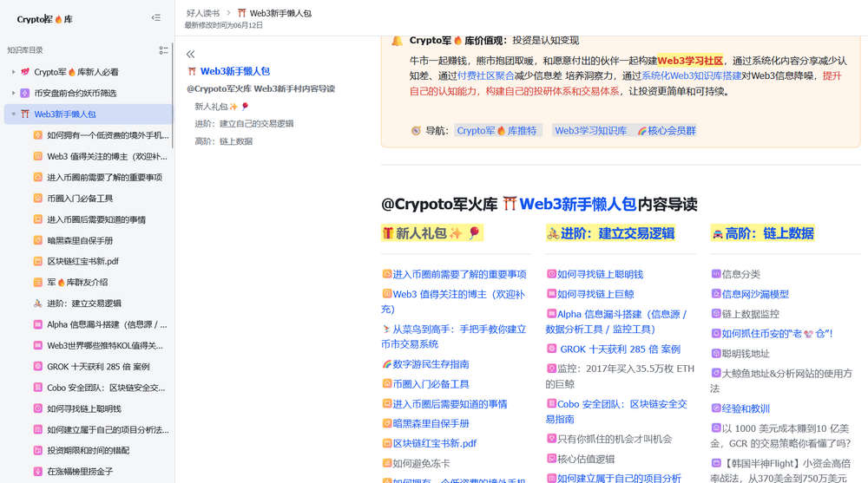Open content link 核心估值逻辑

click(x=586, y=460)
